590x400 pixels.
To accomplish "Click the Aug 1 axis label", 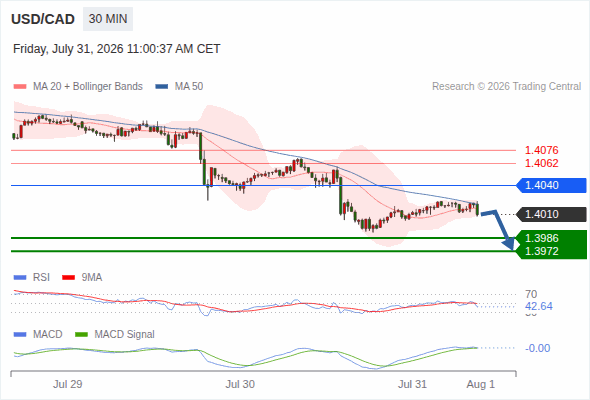I will click(x=481, y=384).
